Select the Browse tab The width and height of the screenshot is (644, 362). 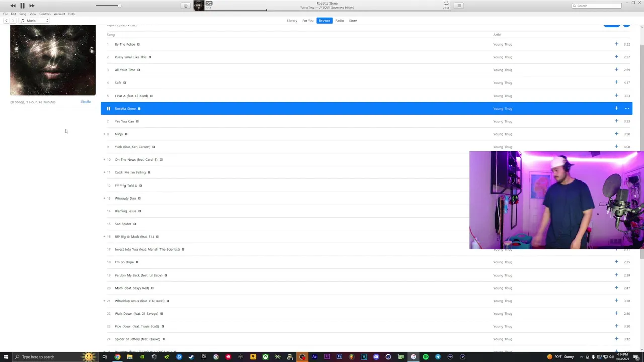point(325,21)
